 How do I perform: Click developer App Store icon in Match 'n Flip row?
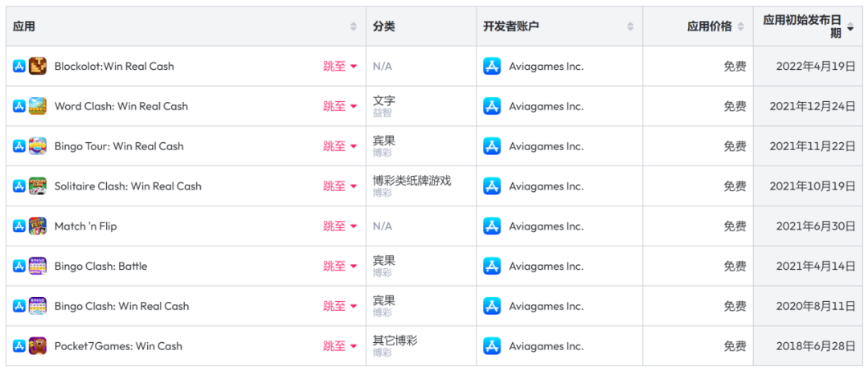492,226
